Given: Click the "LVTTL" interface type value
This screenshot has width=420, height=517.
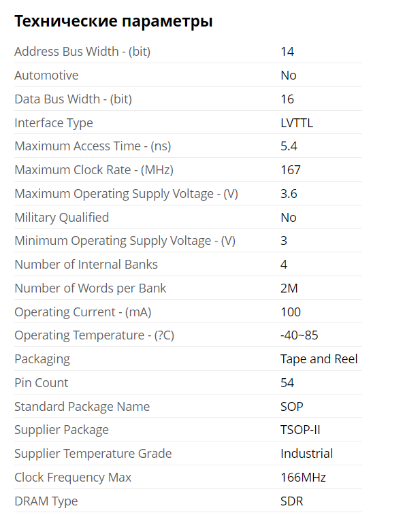Looking at the screenshot, I should (x=297, y=123).
